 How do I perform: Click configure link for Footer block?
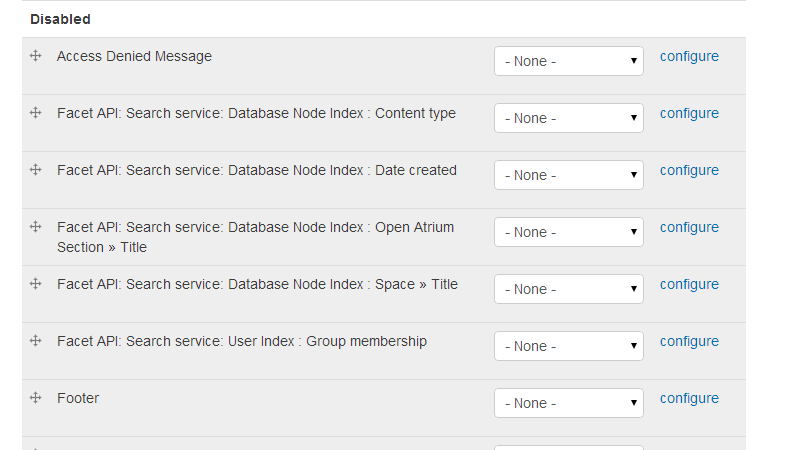pyautogui.click(x=689, y=399)
